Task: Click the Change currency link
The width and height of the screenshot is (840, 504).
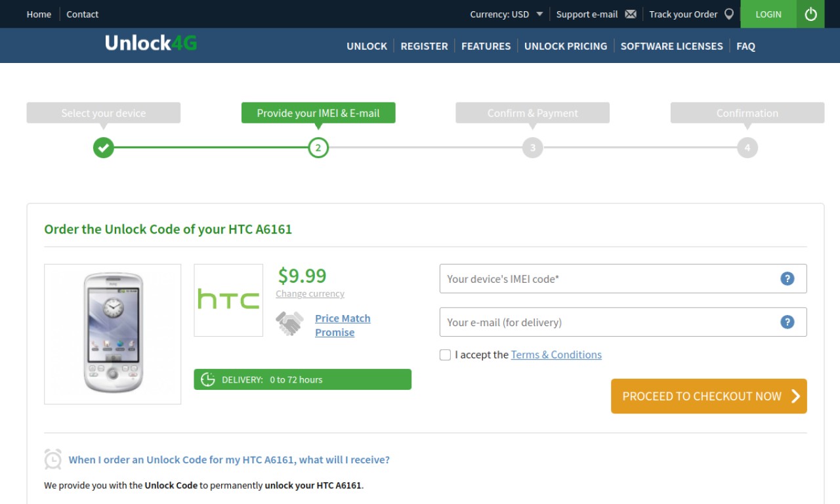Action: pyautogui.click(x=310, y=293)
